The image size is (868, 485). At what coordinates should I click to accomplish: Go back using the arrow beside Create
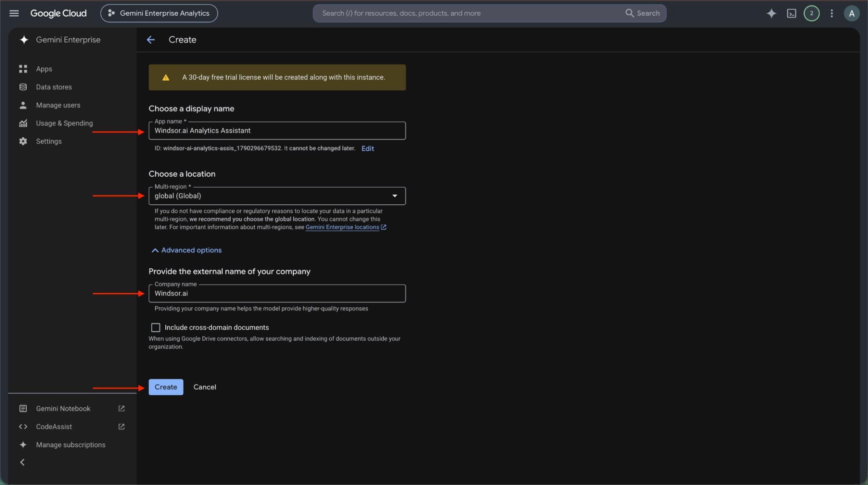tap(151, 39)
